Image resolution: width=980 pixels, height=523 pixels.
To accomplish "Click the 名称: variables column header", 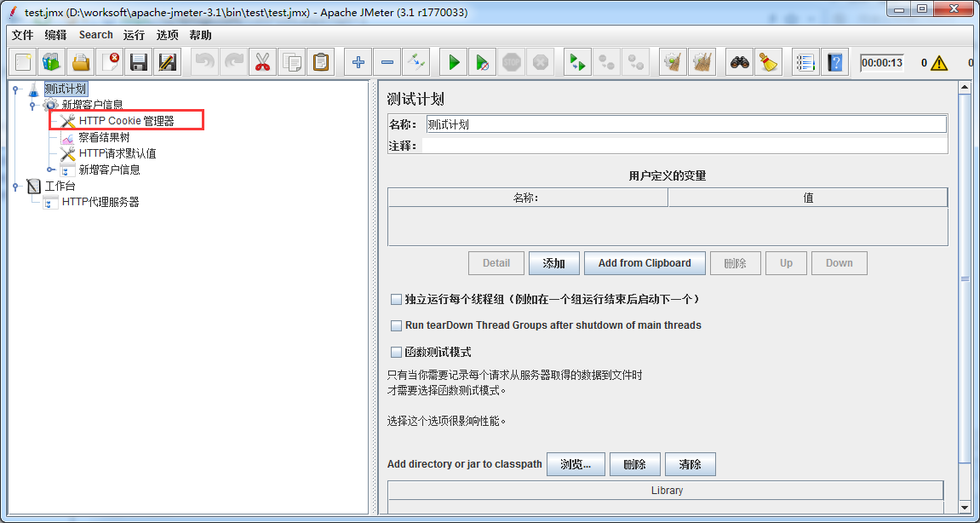I will coord(528,198).
